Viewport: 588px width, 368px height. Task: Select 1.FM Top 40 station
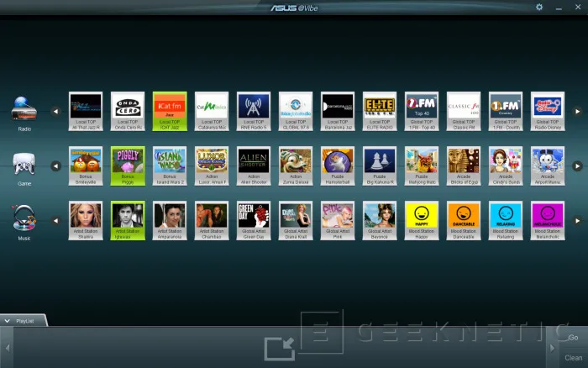click(422, 112)
